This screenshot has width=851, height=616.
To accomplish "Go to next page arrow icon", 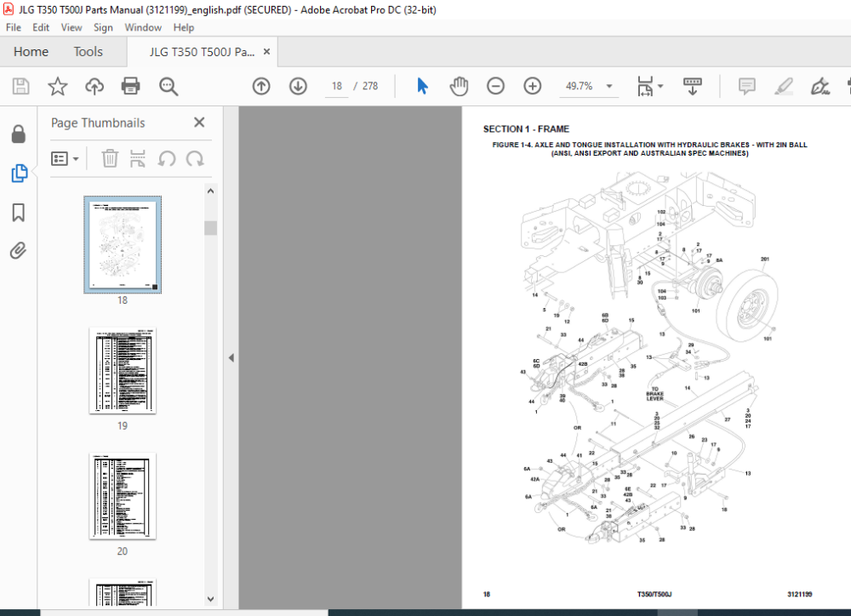I will coord(298,86).
